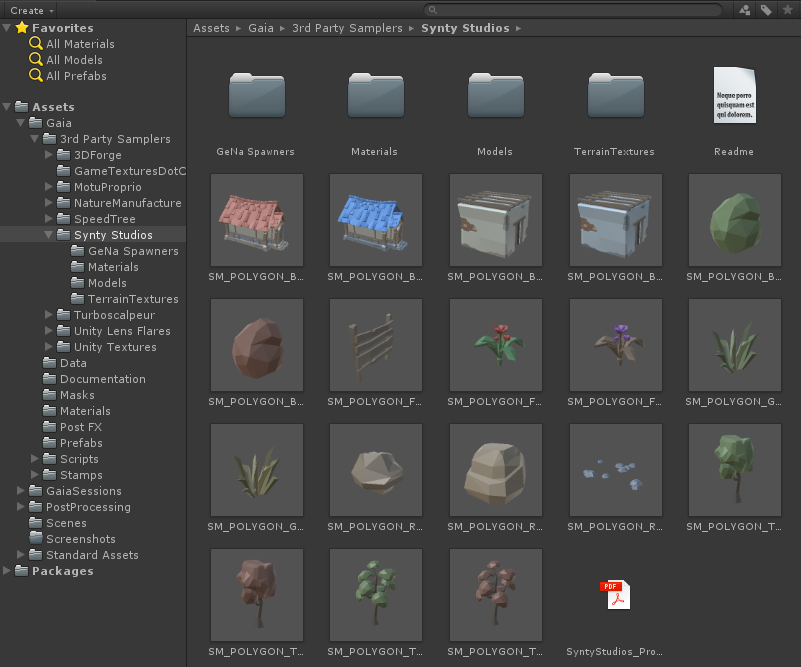Select the blue-roofed house model thumbnail
This screenshot has height=667, width=801.
[375, 220]
